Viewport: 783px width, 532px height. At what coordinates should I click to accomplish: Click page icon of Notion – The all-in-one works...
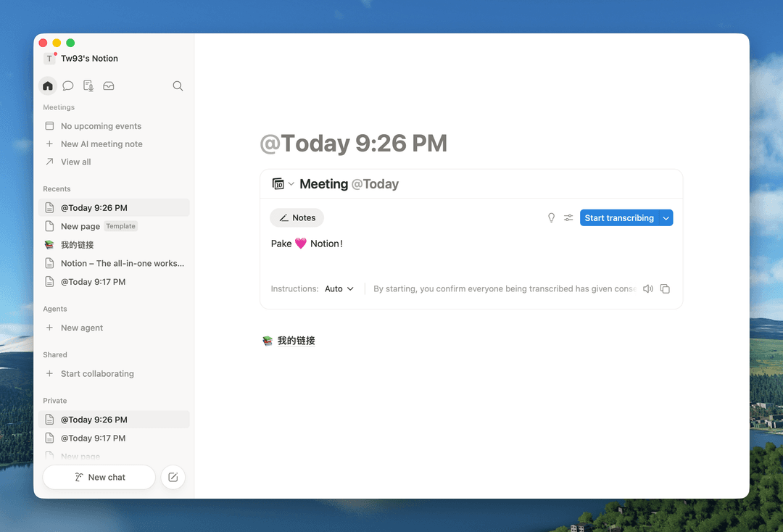[49, 263]
